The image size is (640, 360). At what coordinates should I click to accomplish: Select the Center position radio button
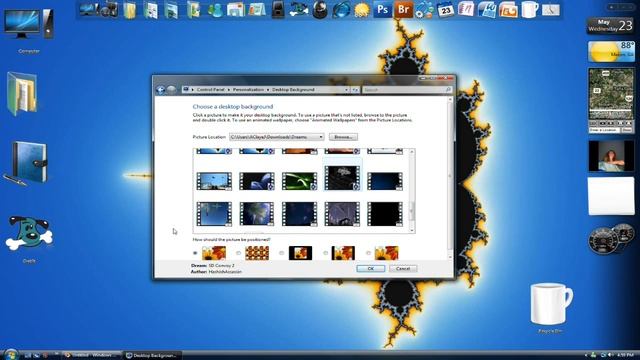coord(282,253)
